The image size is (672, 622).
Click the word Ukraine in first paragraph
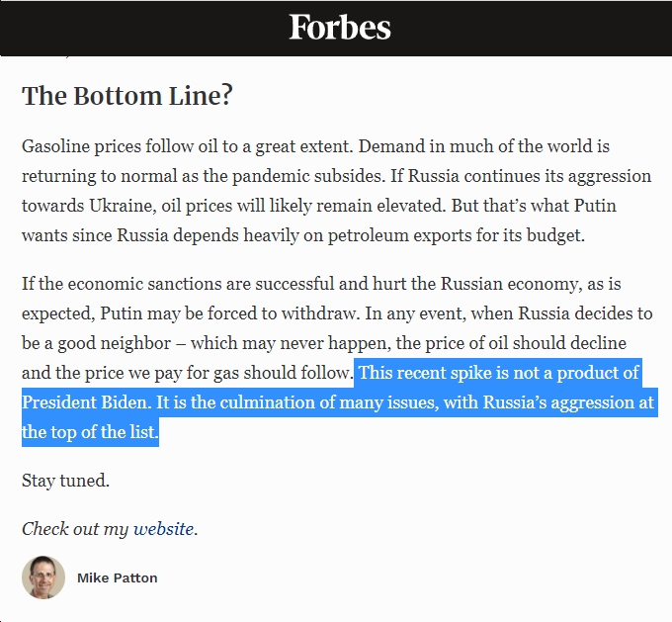123,206
